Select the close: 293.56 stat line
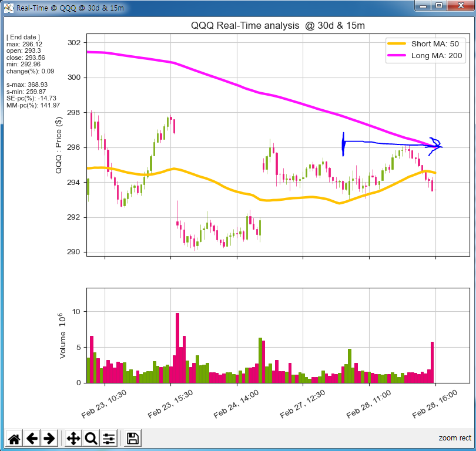The height and width of the screenshot is (451, 476). coord(25,58)
